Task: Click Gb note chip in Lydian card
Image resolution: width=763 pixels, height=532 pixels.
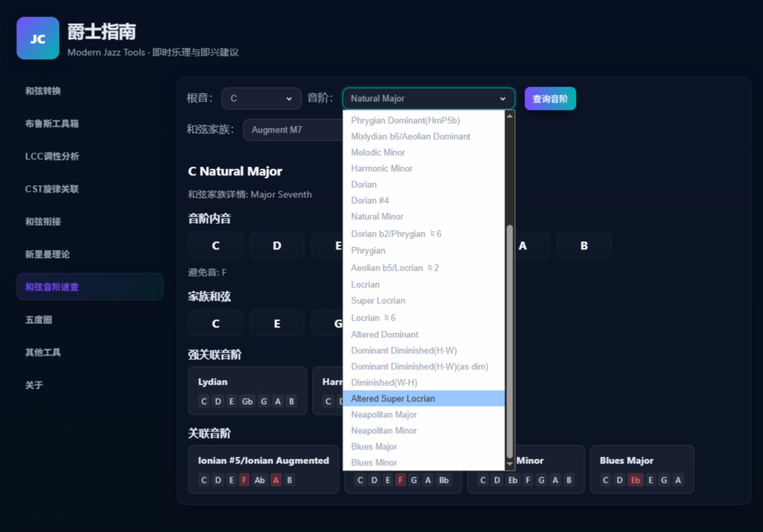Action: pyautogui.click(x=247, y=401)
